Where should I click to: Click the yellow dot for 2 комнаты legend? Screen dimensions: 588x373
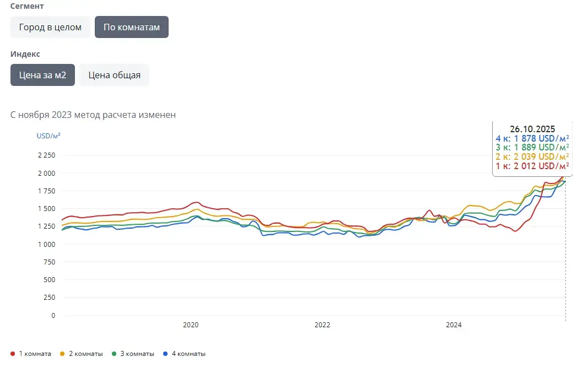pyautogui.click(x=63, y=354)
